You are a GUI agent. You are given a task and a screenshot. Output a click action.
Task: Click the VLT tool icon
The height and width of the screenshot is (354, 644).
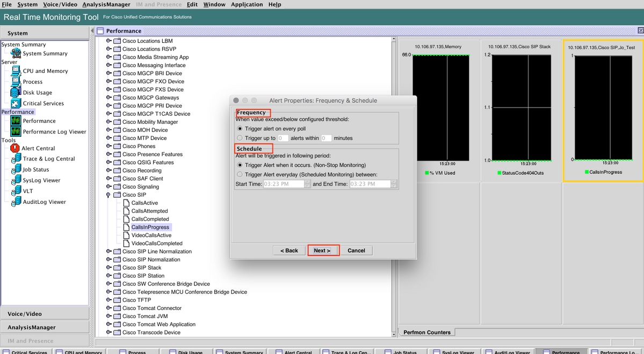(x=16, y=191)
